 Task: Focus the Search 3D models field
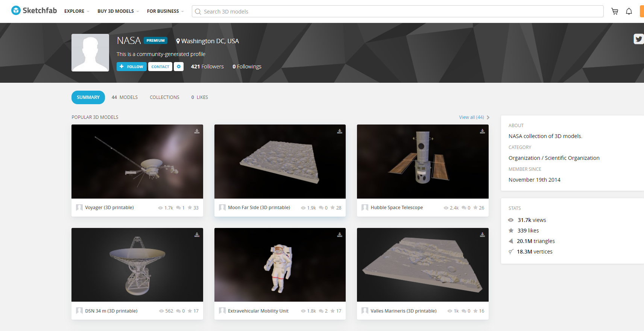398,11
